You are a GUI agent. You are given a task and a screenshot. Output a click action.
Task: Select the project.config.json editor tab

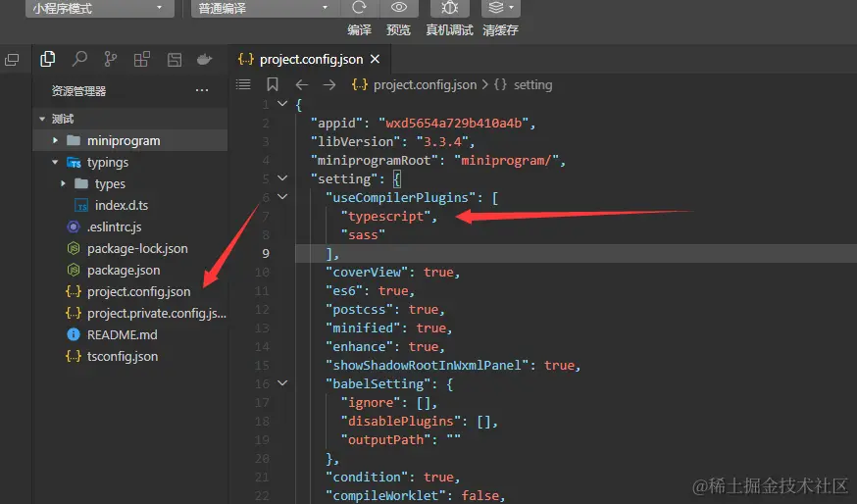click(x=309, y=59)
